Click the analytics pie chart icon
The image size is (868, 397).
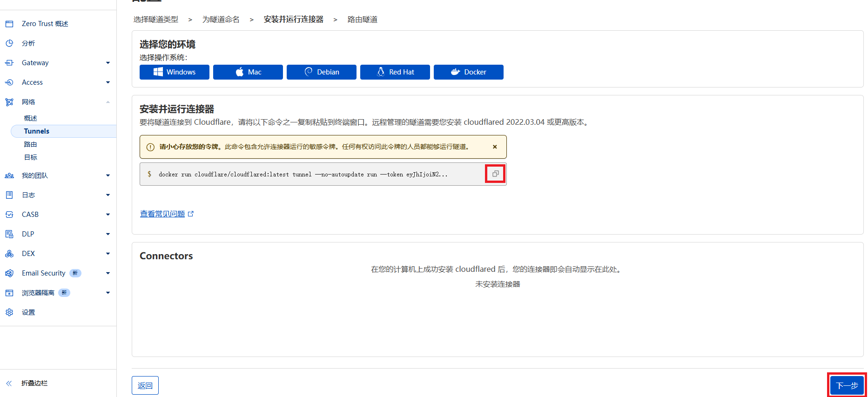[x=9, y=43]
